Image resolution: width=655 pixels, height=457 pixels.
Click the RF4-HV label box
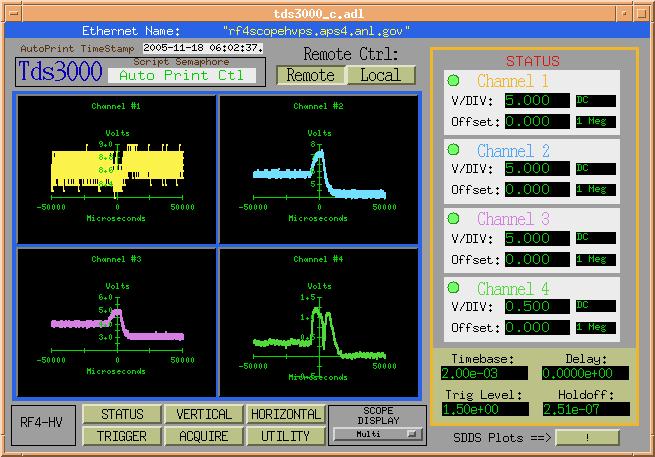pos(43,425)
